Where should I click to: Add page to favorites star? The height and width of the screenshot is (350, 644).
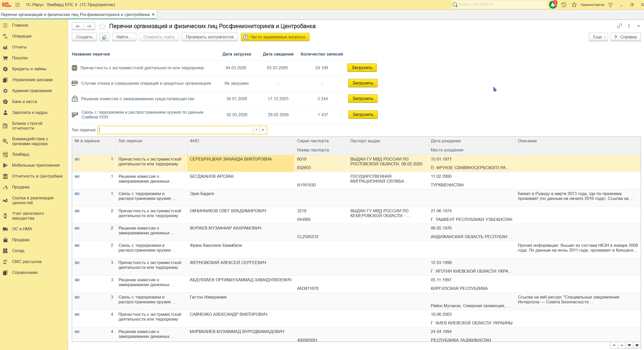coord(102,26)
